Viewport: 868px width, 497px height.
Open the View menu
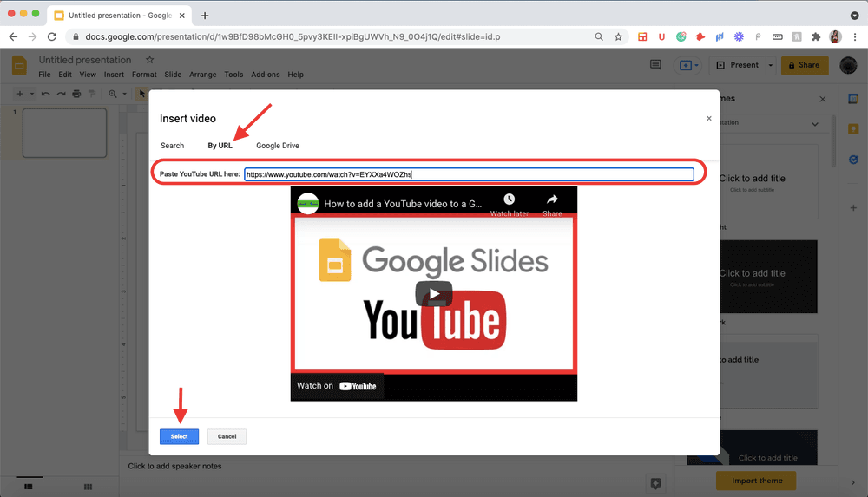click(x=88, y=75)
